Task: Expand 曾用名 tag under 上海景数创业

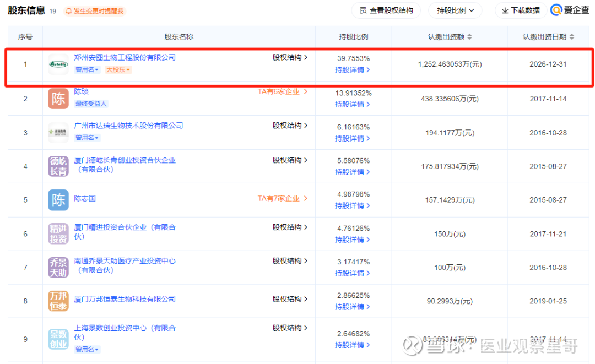Action: coord(87,349)
